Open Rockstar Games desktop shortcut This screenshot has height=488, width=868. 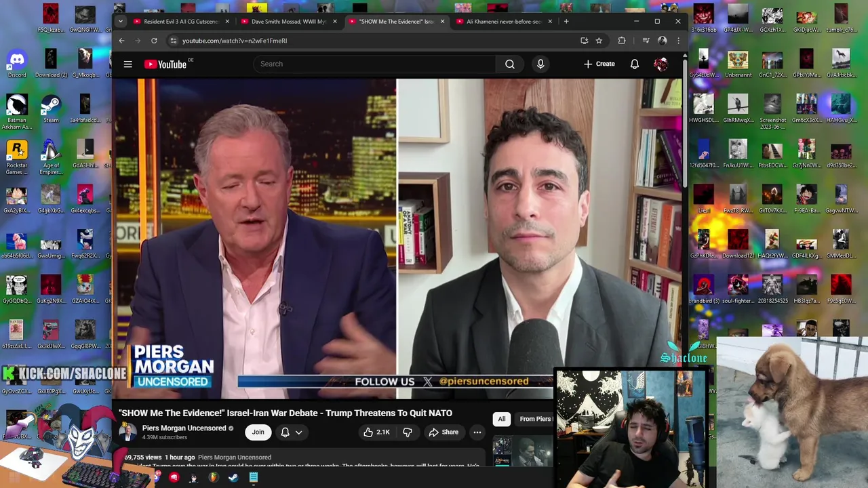(x=17, y=157)
